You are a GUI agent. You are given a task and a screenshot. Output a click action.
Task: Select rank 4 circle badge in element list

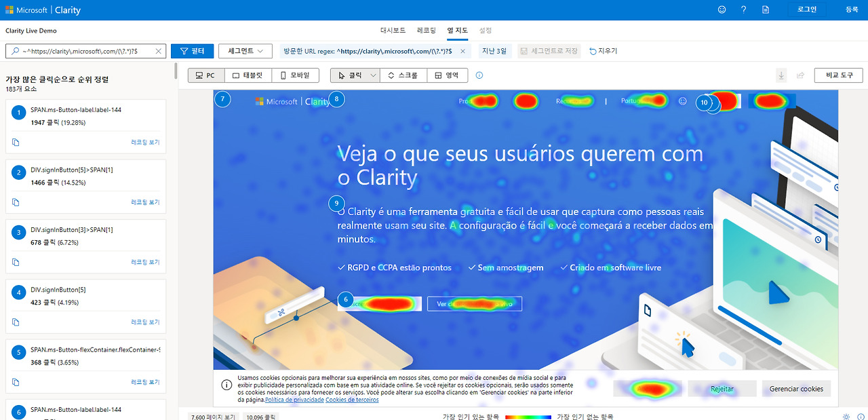[20, 292]
